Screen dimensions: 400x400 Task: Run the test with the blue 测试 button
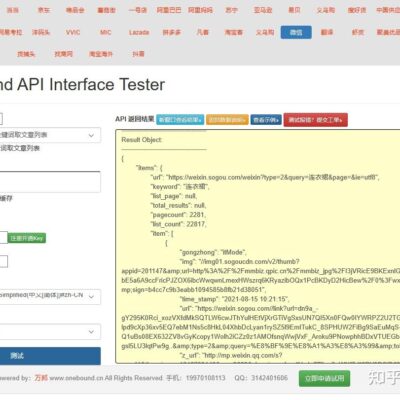(50, 356)
